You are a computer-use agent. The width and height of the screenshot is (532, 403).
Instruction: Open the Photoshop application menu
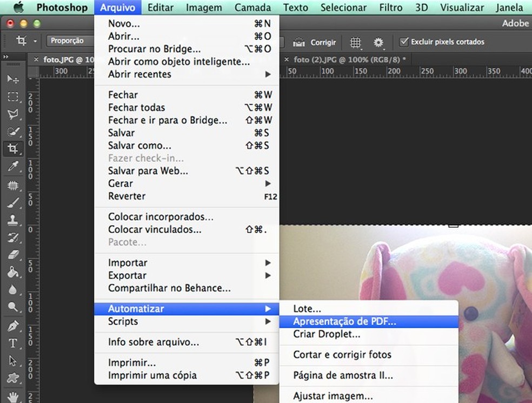[x=62, y=7]
